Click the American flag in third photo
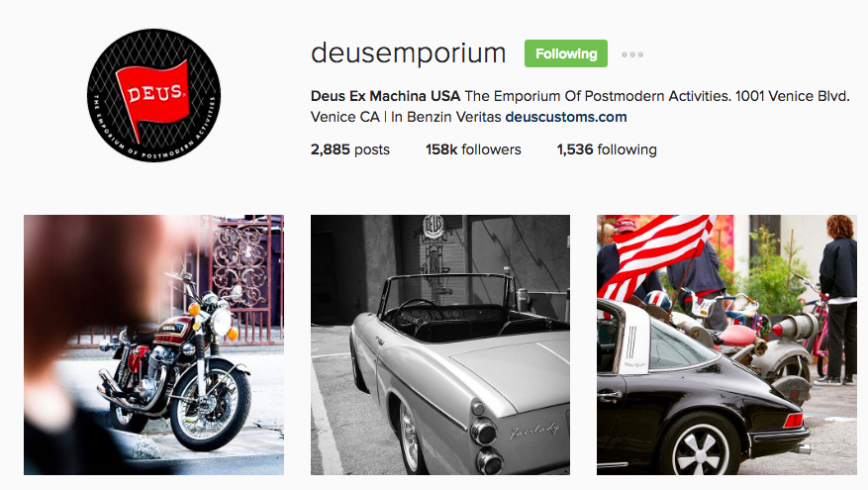Viewport: 868px width, 490px height. coord(653,253)
